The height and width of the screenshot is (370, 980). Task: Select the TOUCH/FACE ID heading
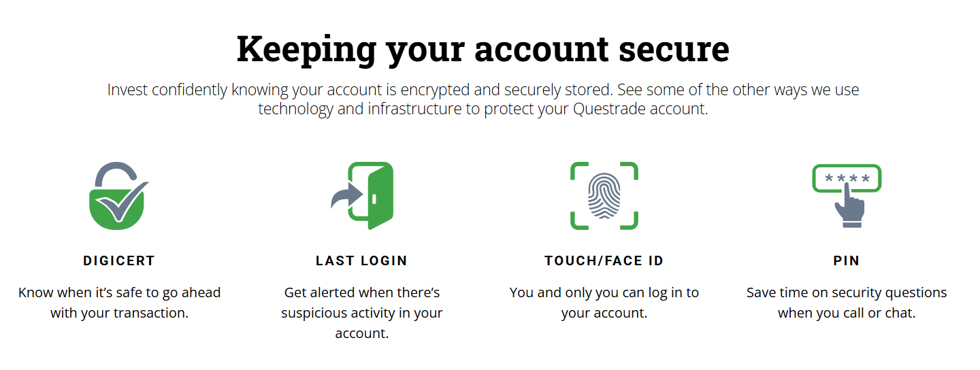click(x=604, y=260)
